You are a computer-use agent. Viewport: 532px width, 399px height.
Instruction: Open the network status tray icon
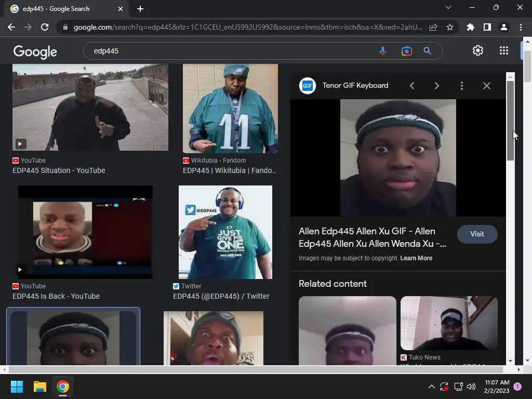point(458,387)
